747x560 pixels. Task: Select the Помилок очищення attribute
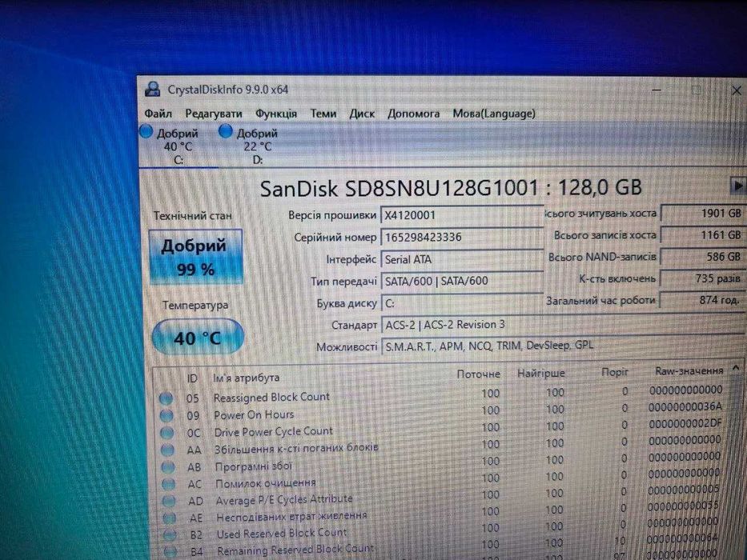[265, 483]
